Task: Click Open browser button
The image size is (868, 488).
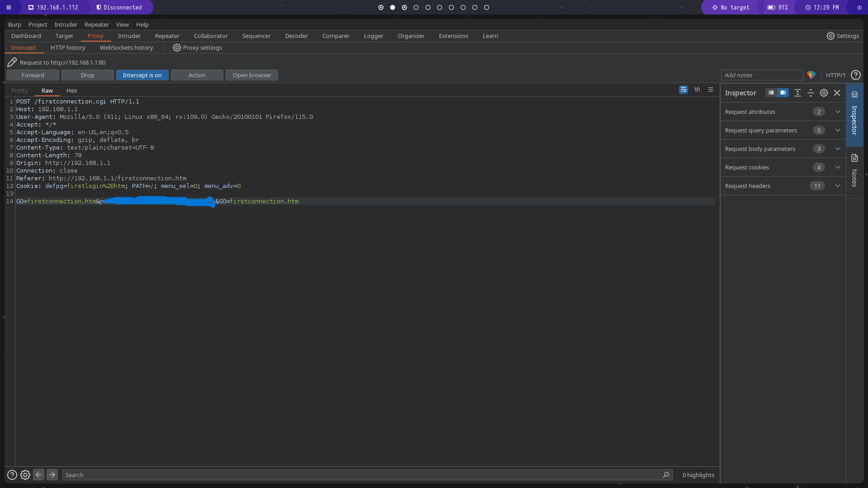Action: pyautogui.click(x=251, y=75)
